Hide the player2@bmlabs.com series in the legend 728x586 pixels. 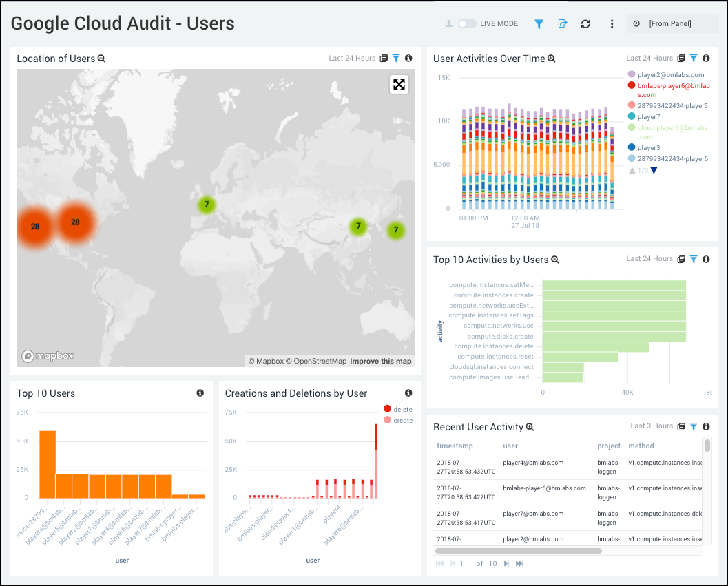tap(672, 74)
